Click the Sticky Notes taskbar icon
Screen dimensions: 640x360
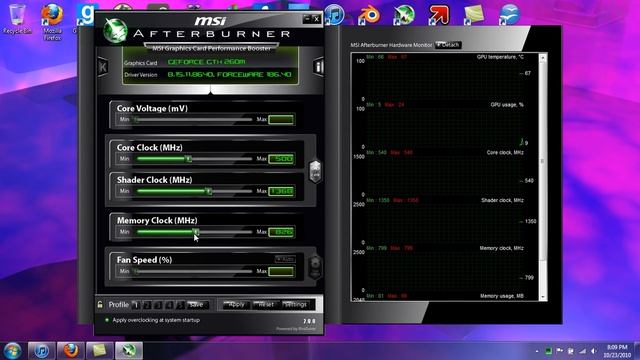100,351
